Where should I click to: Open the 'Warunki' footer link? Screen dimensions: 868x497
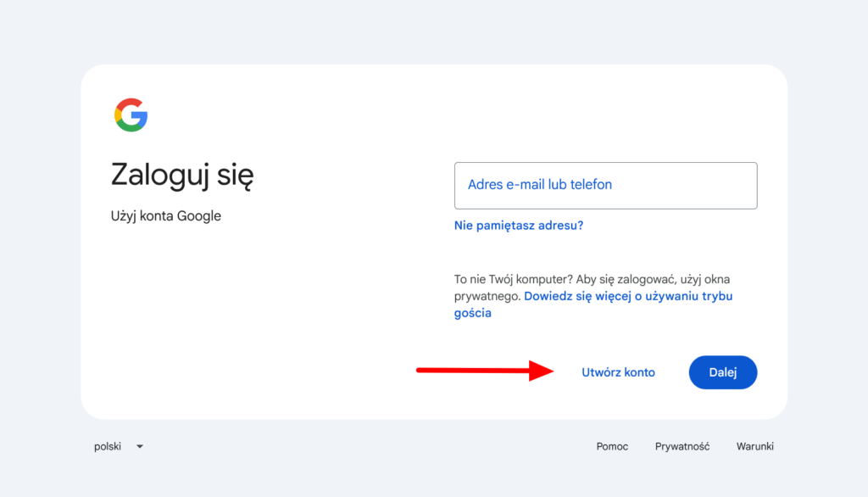(755, 447)
